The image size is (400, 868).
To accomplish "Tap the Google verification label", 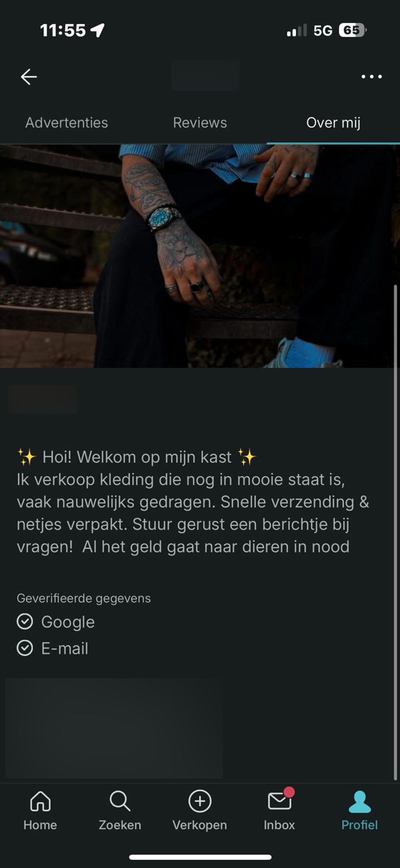I will [x=68, y=622].
